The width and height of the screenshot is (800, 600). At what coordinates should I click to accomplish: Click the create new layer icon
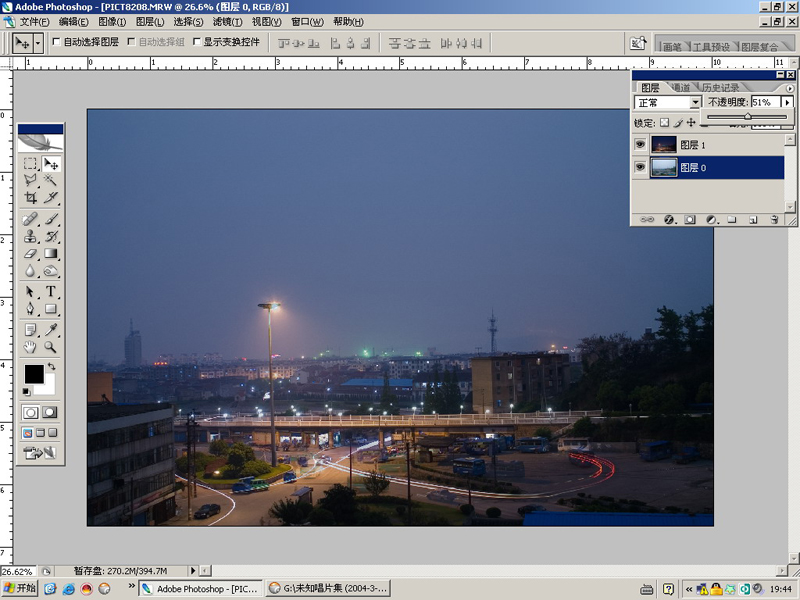click(752, 219)
